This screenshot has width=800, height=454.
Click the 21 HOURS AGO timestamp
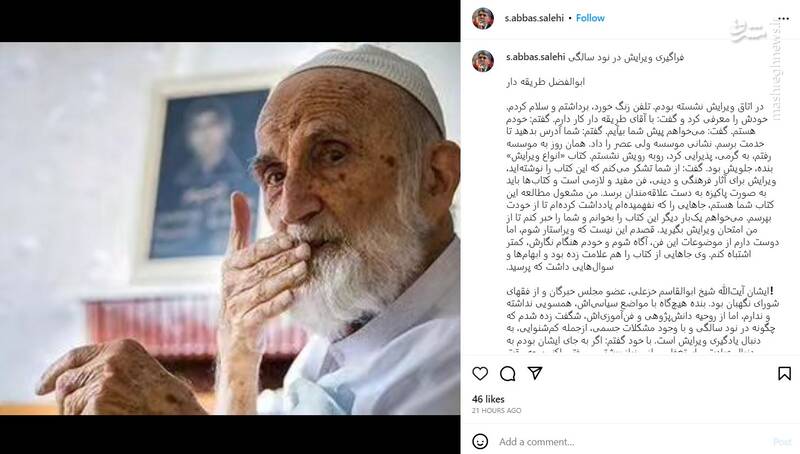[496, 410]
